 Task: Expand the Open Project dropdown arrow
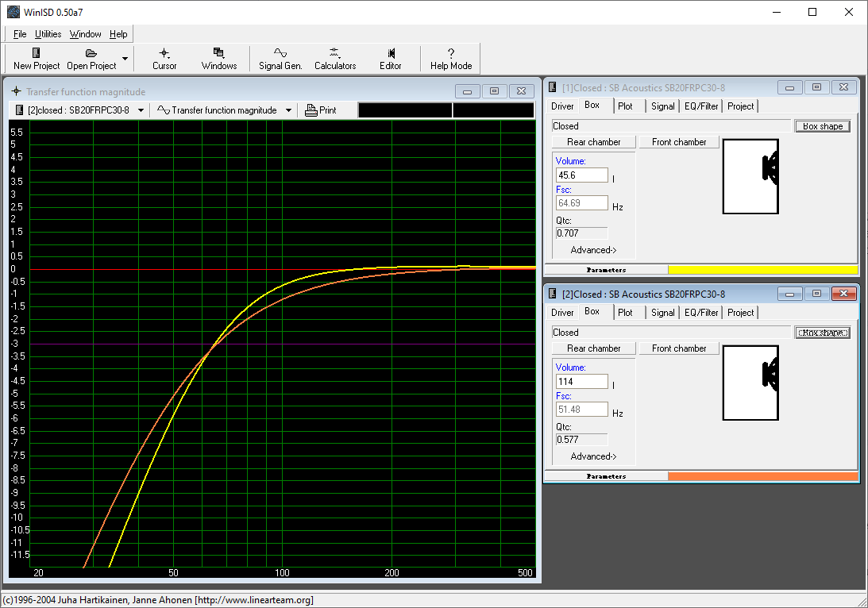click(125, 59)
